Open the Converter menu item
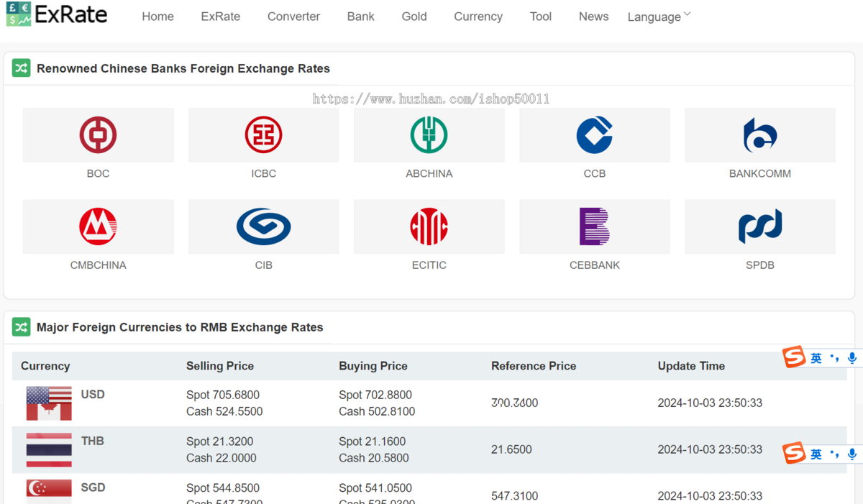This screenshot has width=863, height=504. click(x=293, y=17)
